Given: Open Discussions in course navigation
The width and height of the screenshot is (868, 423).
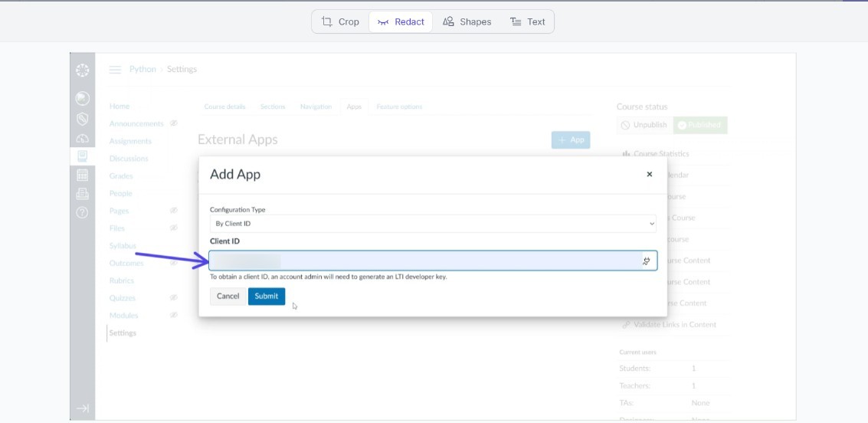Looking at the screenshot, I should click(x=129, y=159).
